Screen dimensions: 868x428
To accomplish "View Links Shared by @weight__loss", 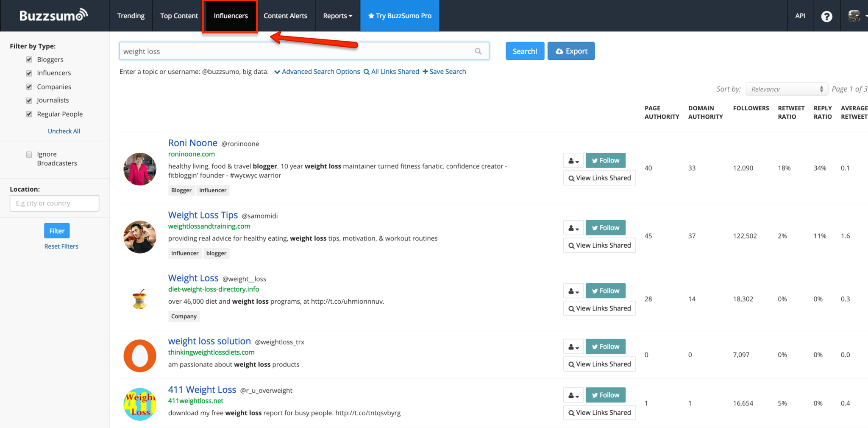I will click(599, 308).
